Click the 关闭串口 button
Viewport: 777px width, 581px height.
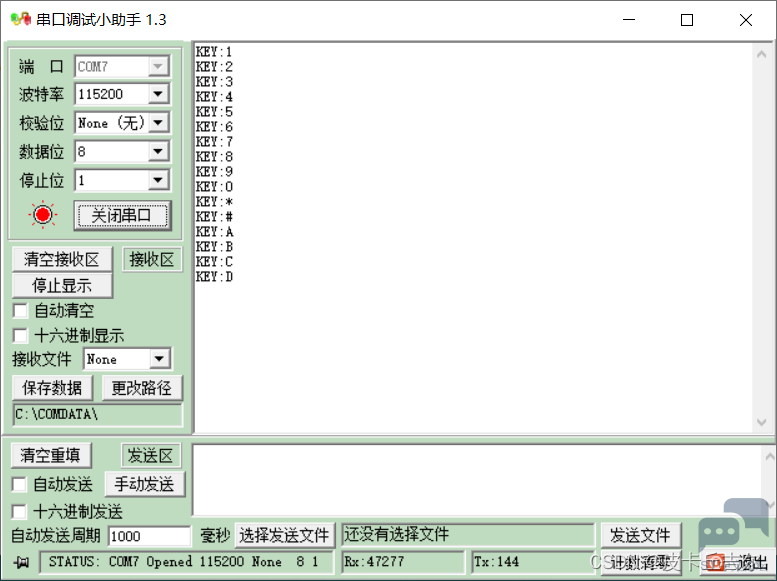pos(122,215)
